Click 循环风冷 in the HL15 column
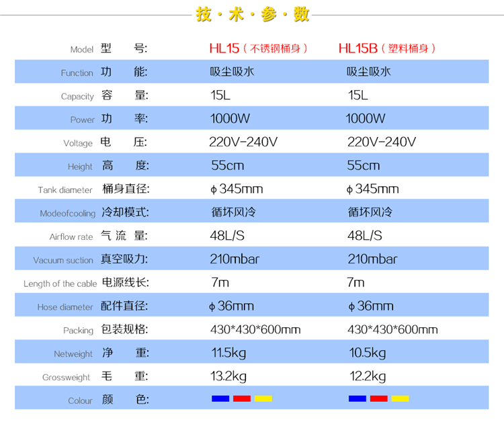The height and width of the screenshot is (426, 504). 234,212
